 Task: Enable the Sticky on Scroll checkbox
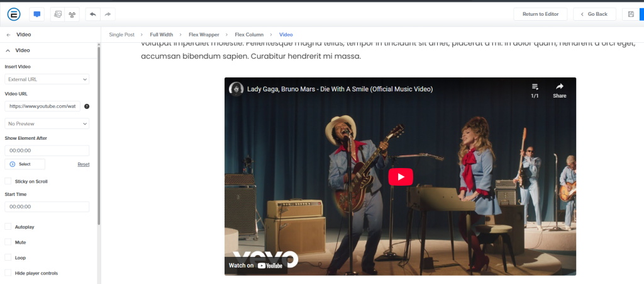click(x=8, y=181)
